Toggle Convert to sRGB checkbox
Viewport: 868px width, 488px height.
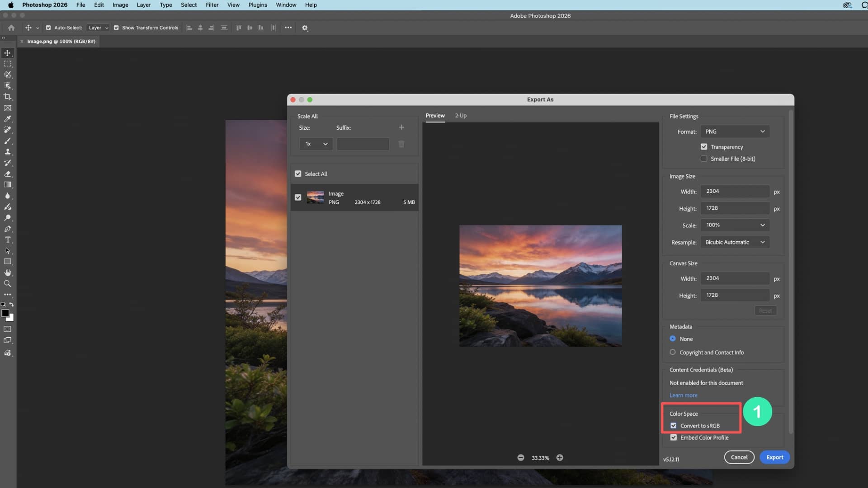coord(674,426)
